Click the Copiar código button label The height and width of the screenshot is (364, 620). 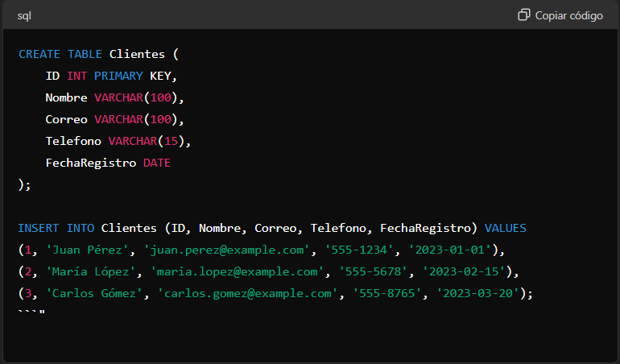coord(569,15)
